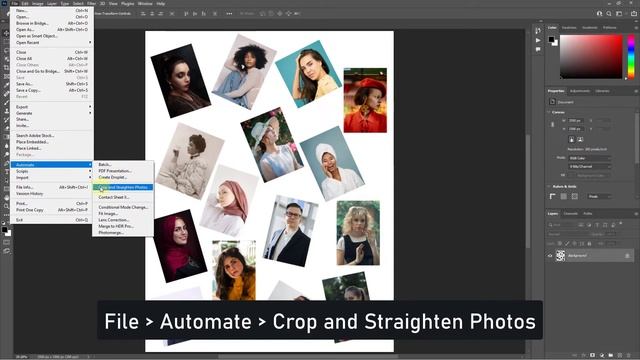640x360 pixels.
Task: Select the Crop tool
Action: coord(7,68)
